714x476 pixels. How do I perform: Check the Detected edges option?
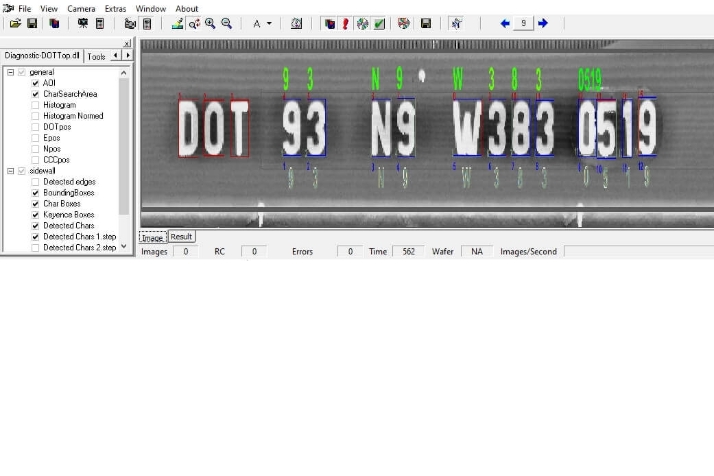(35, 182)
